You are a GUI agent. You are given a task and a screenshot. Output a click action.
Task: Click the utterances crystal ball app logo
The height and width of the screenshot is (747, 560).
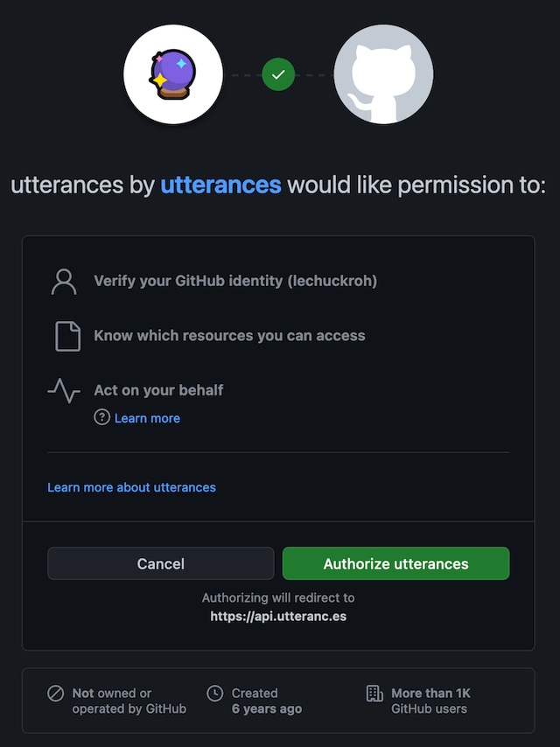173,74
